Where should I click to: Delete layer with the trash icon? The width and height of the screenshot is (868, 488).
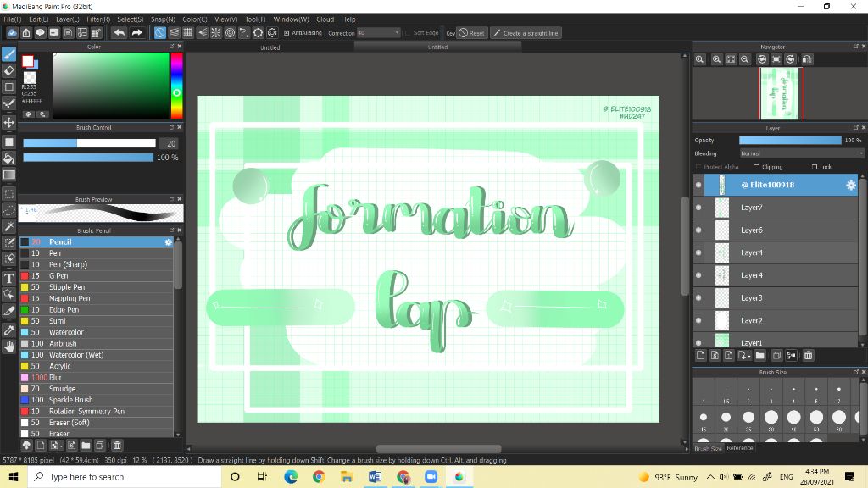tap(808, 355)
